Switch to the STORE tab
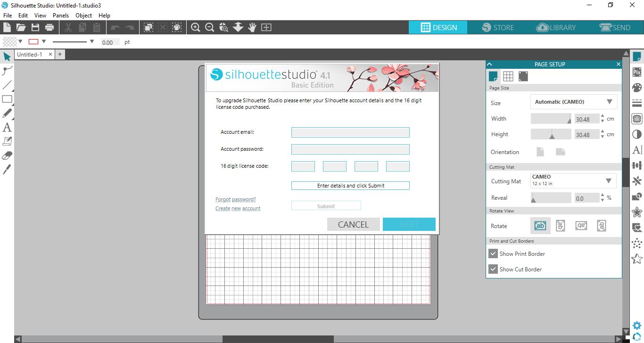This screenshot has height=343, width=644. (x=497, y=27)
